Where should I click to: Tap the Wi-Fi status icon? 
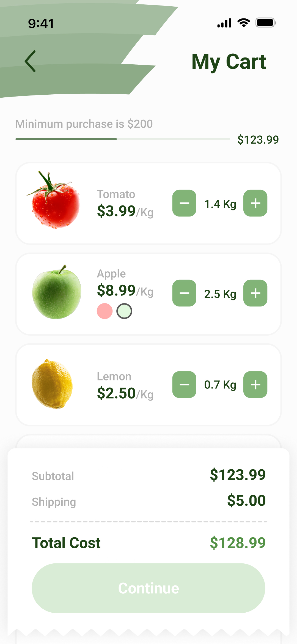[244, 23]
